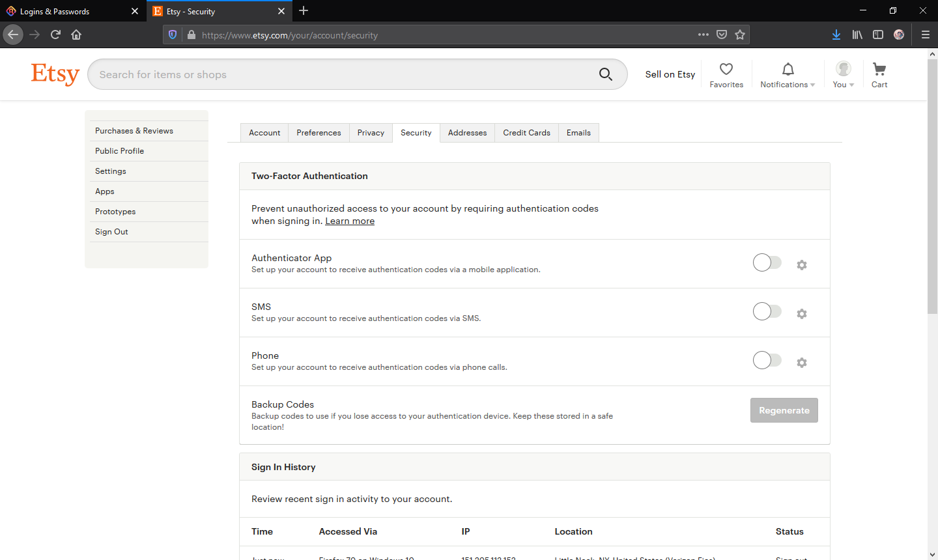938x560 pixels.
Task: Open Firefox account avatar
Action: click(x=899, y=35)
